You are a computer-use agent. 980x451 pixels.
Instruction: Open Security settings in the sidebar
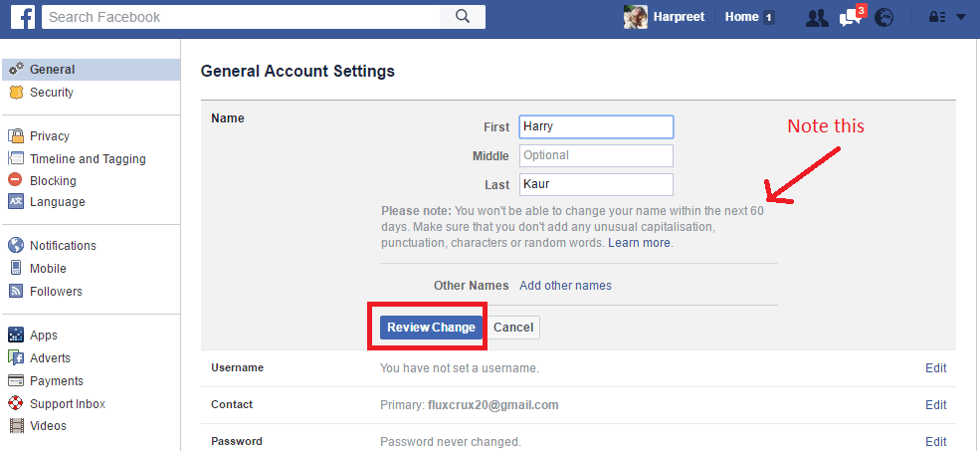51,93
